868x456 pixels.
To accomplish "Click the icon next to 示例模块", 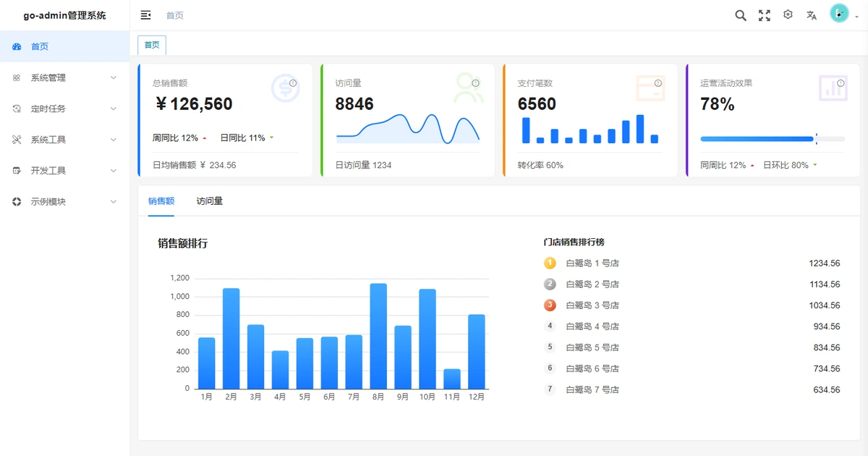I will coord(17,202).
